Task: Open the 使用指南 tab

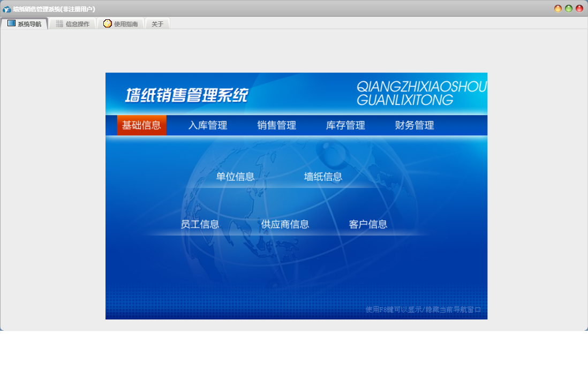Action: 120,24
